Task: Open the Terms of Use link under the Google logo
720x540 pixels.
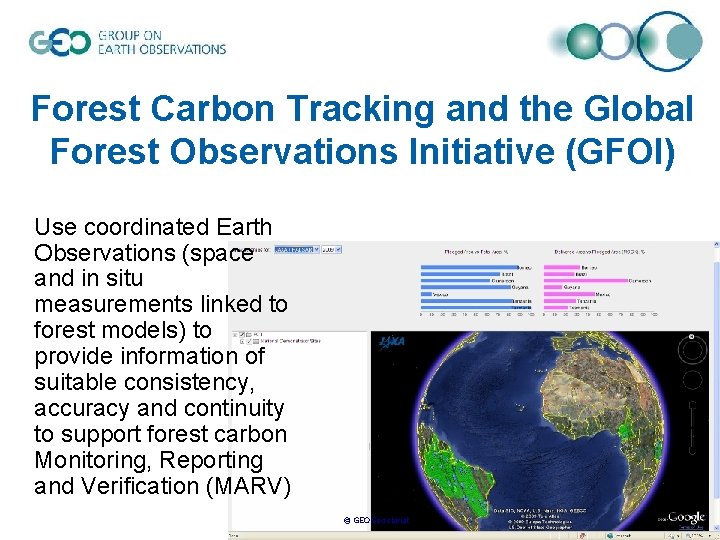Action: point(691,527)
